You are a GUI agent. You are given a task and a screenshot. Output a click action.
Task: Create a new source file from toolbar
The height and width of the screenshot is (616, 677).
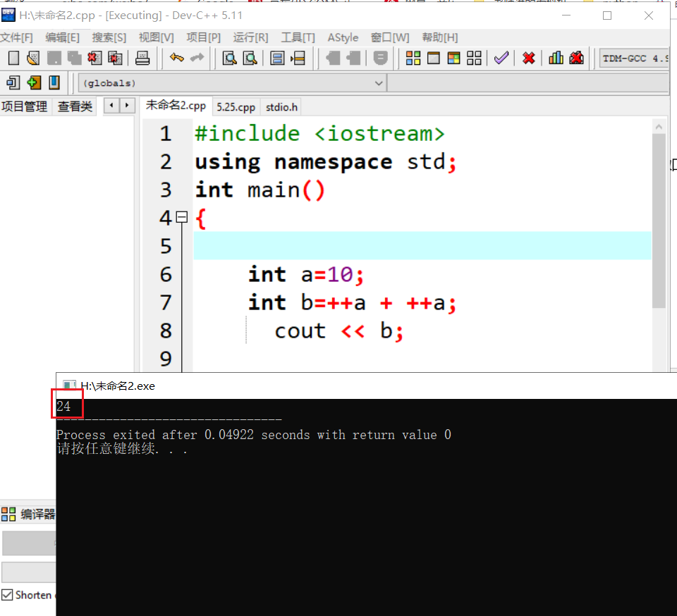13,57
